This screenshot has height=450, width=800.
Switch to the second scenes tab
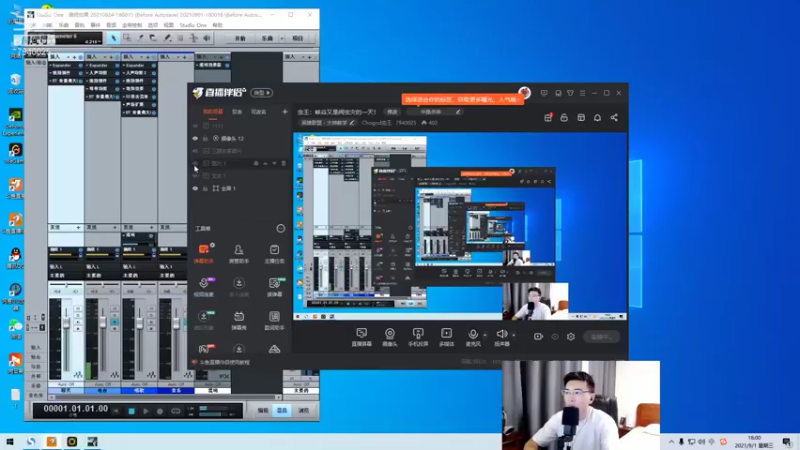click(x=237, y=112)
